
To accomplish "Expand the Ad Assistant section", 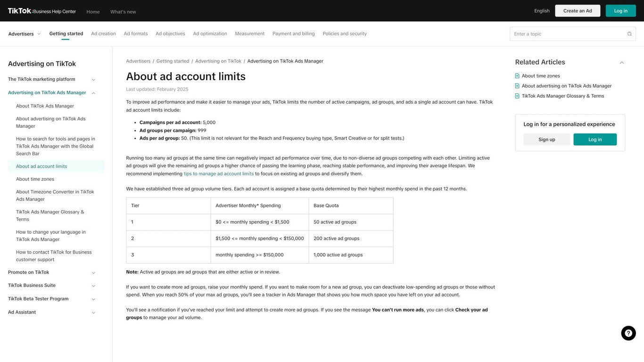I will pos(93,313).
